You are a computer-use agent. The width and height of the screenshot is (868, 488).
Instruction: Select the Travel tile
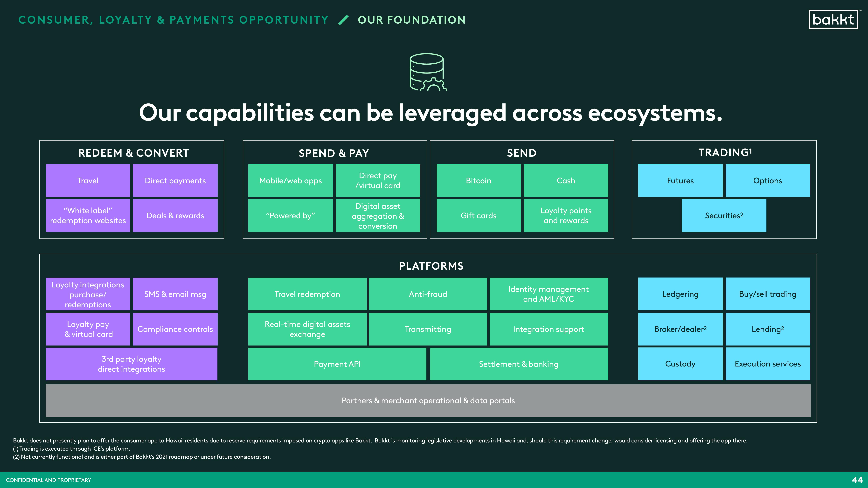pyautogui.click(x=88, y=181)
